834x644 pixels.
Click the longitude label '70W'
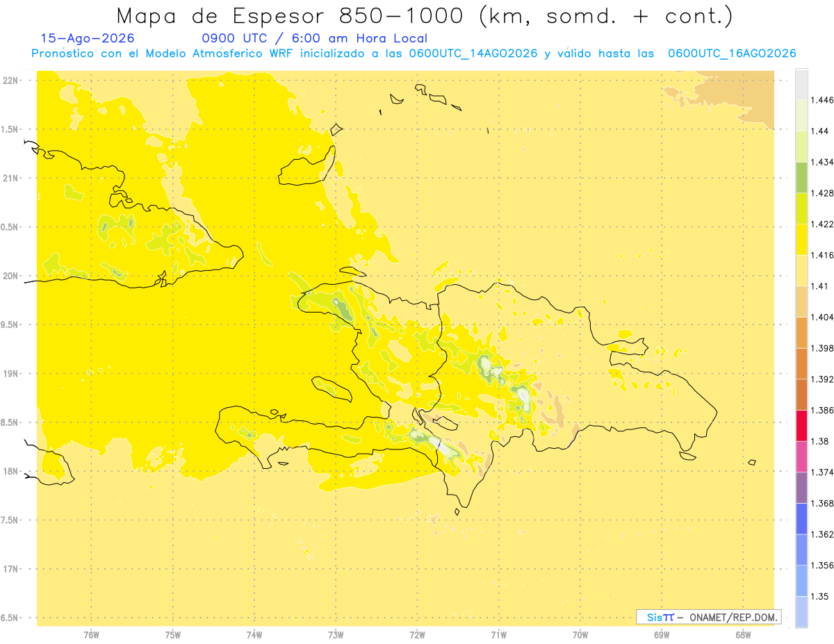point(580,634)
